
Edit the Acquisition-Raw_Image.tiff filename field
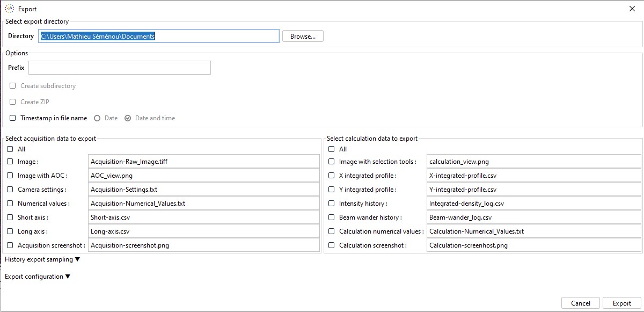point(203,161)
